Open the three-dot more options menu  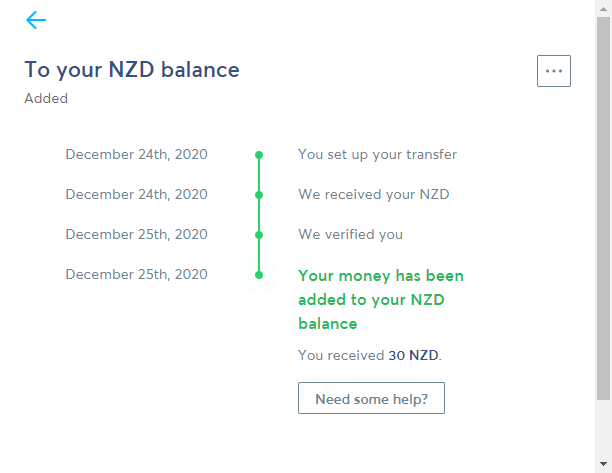(x=554, y=71)
